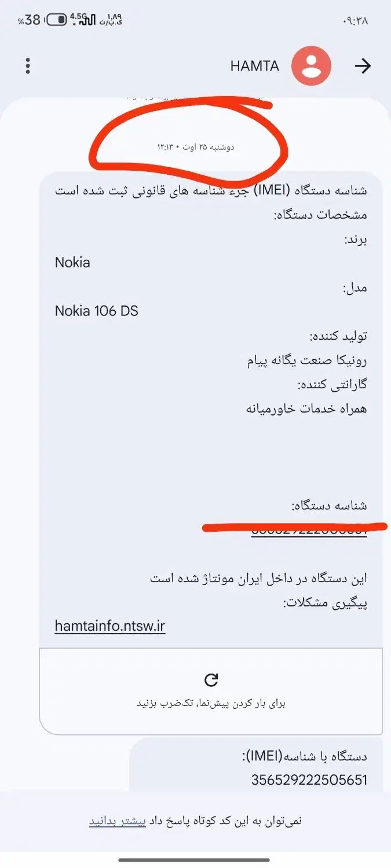Tap the battery icon in status bar
The image size is (391, 868).
56,20
